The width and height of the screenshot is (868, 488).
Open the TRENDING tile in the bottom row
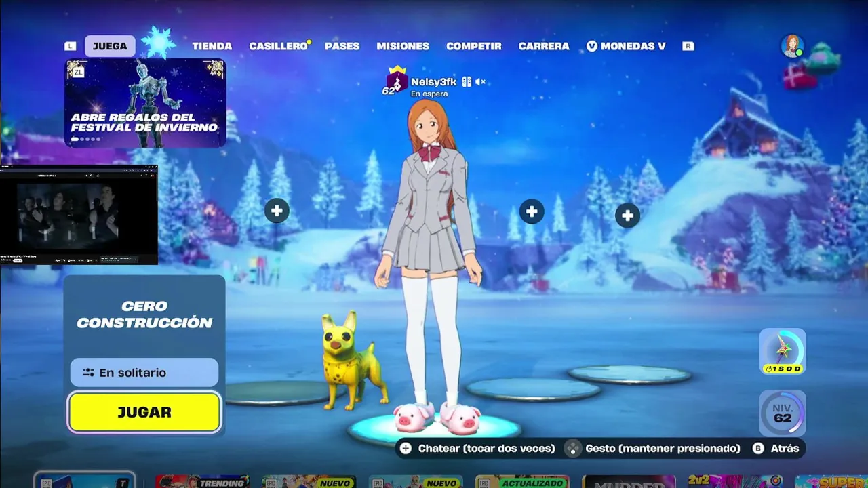[203, 481]
